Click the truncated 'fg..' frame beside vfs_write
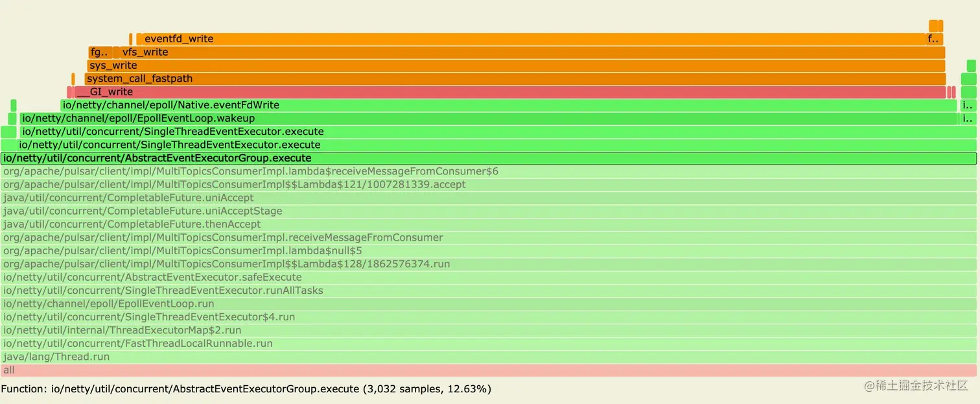The height and width of the screenshot is (404, 980). pos(100,53)
